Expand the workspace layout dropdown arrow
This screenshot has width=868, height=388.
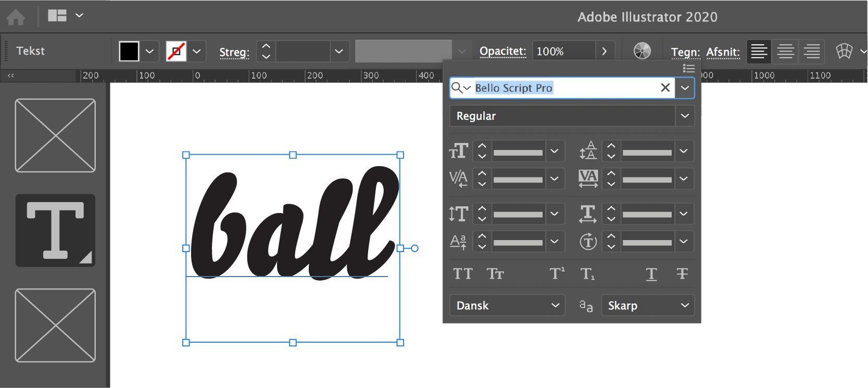pos(79,16)
